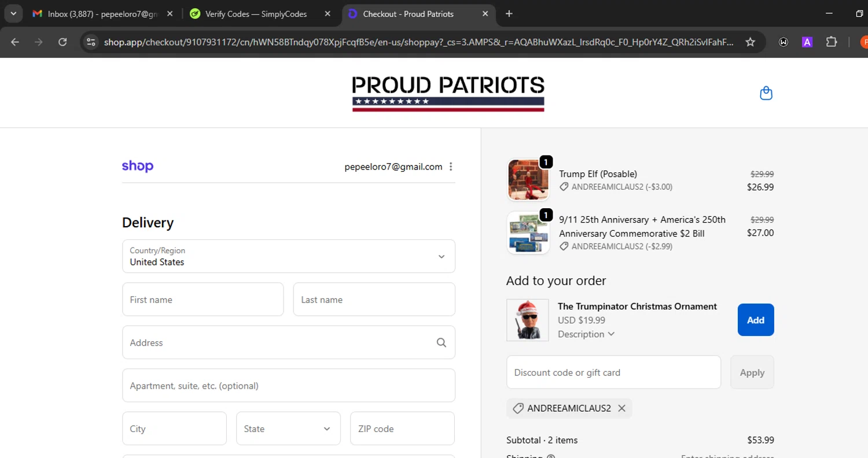This screenshot has width=868, height=458.
Task: Click the Discount code or gift card field
Action: tap(613, 372)
